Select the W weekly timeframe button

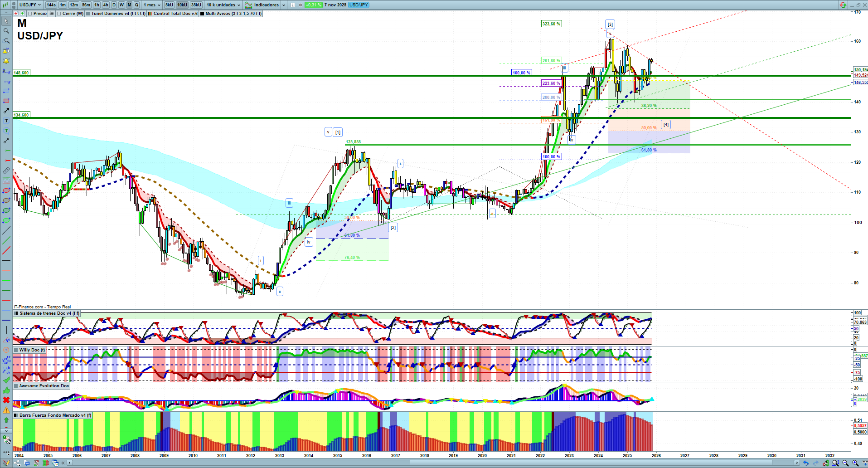pos(121,5)
